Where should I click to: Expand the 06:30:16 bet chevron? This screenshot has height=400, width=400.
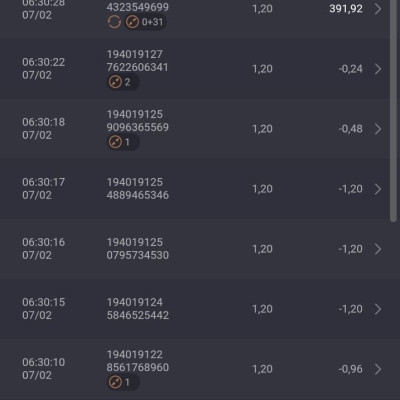click(x=378, y=249)
